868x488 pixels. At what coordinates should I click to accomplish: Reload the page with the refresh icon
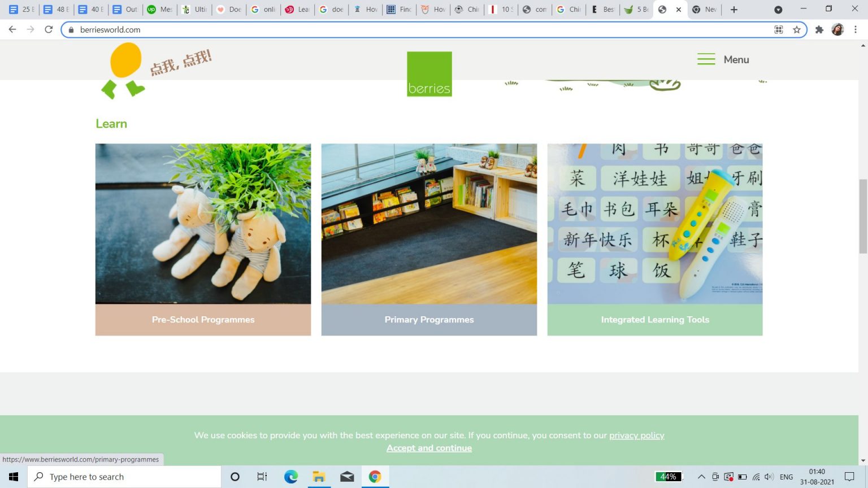(49, 29)
